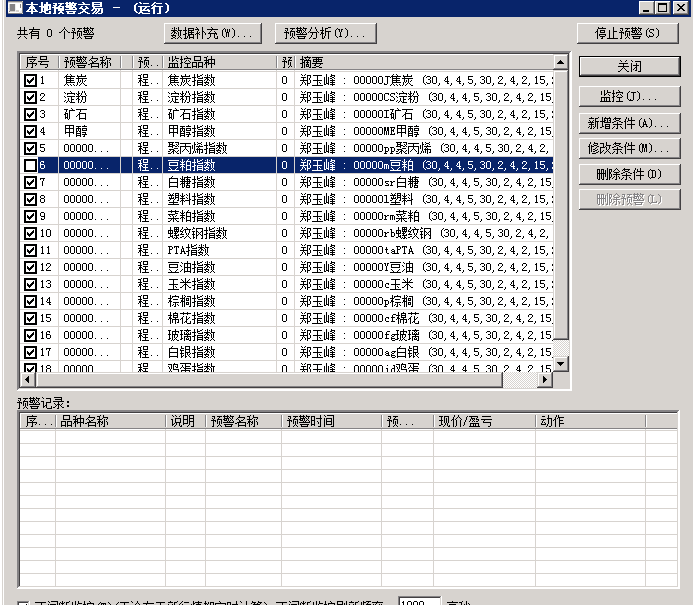Viewport: 693px width, 605px height.
Task: Disable the 白银指数 checkbox in row 17
Action: pos(30,352)
